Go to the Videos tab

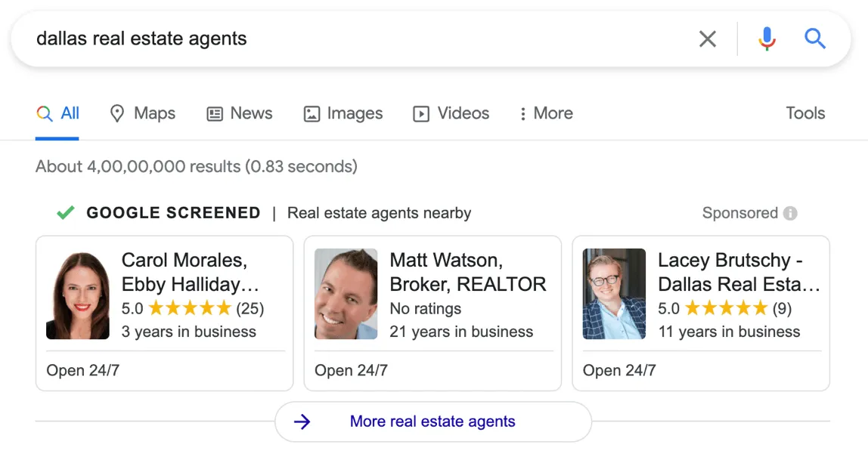tap(451, 113)
